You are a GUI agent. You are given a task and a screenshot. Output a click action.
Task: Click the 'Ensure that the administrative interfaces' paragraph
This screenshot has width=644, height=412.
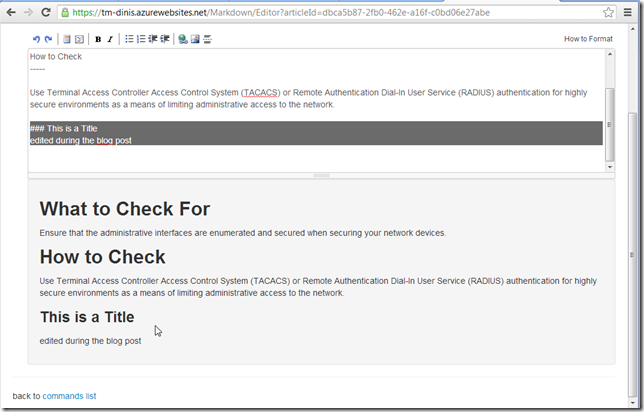[x=243, y=233]
